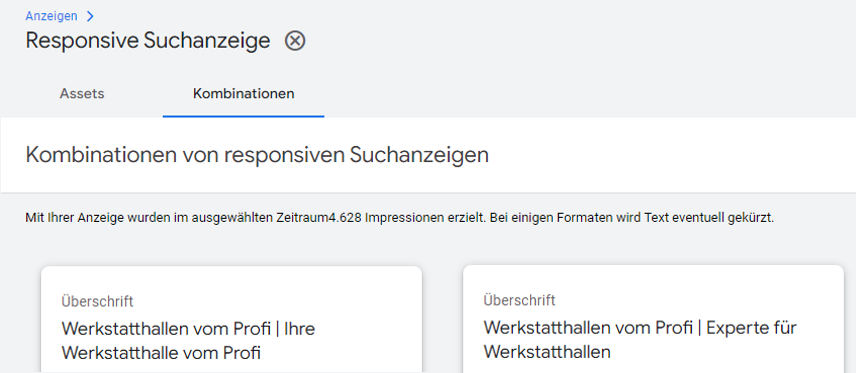Open the Anzeigen breadcrumb link
The height and width of the screenshot is (373, 856).
pos(51,16)
